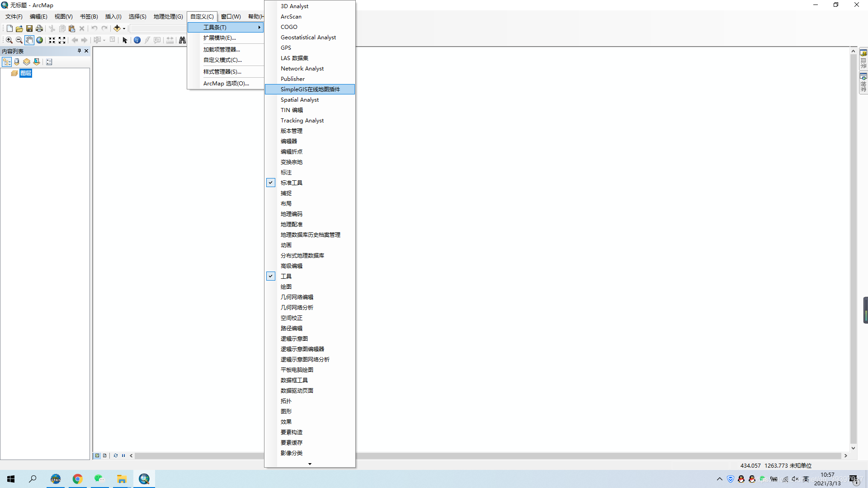
Task: Click the vertical map scrollbar down arrow
Action: click(853, 448)
